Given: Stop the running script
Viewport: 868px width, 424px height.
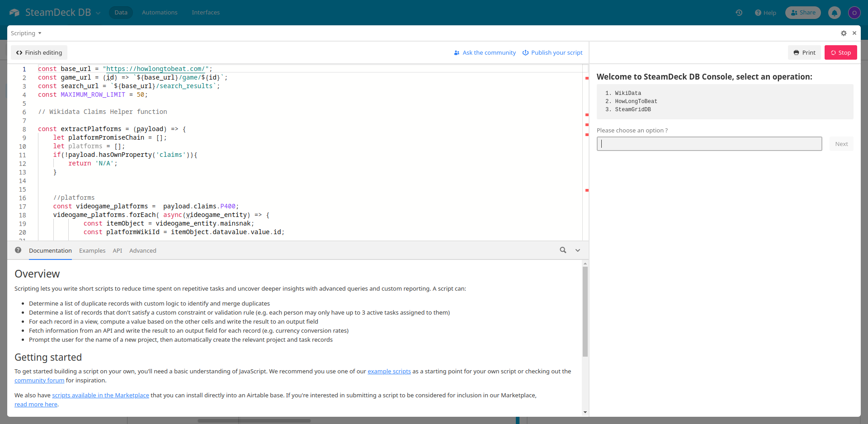Looking at the screenshot, I should click(841, 52).
